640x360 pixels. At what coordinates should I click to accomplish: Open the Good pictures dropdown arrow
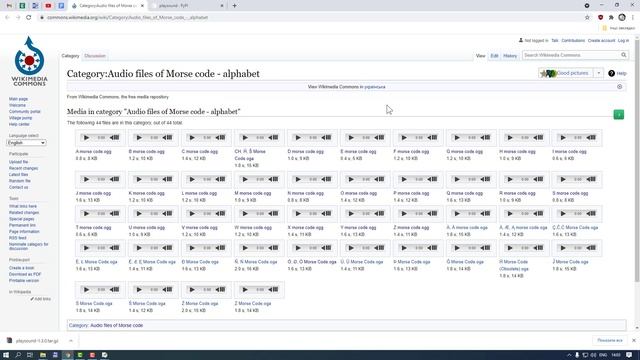[x=599, y=73]
